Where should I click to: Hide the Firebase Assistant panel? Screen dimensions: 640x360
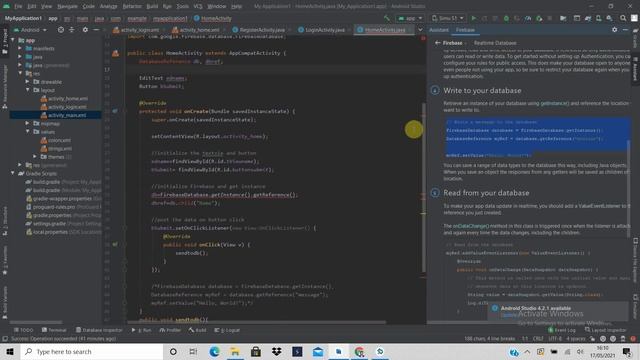pos(625,30)
